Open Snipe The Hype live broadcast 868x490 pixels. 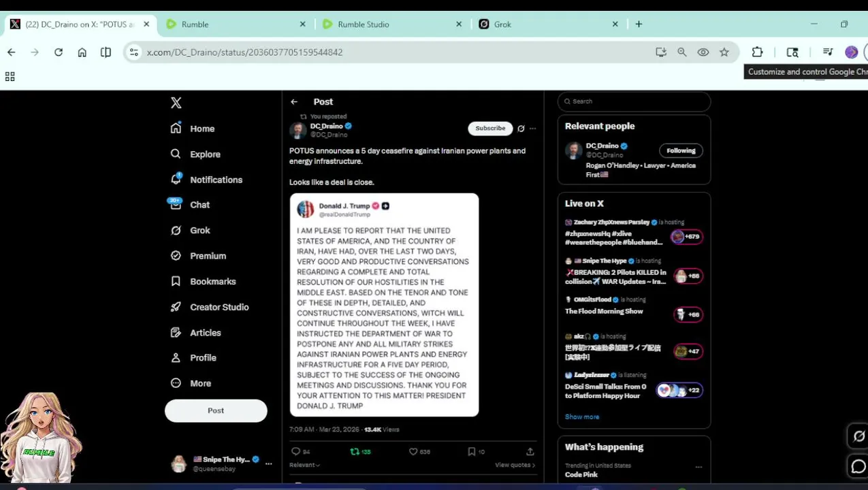pos(634,272)
